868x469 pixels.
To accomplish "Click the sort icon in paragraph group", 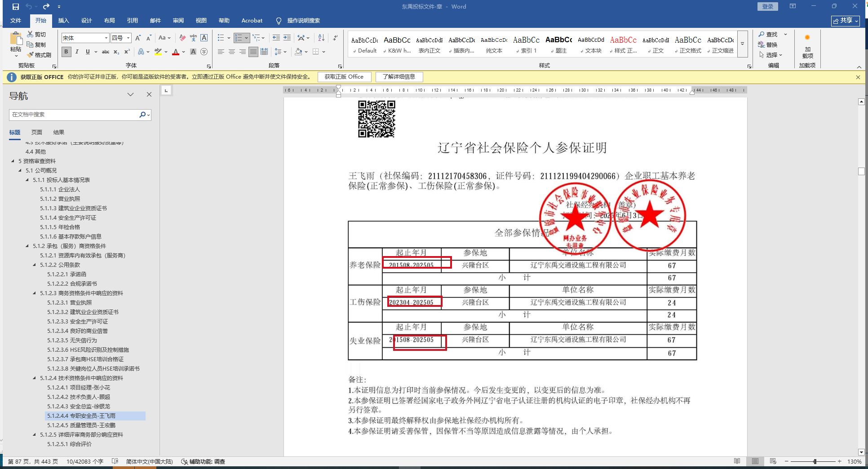I will point(321,38).
